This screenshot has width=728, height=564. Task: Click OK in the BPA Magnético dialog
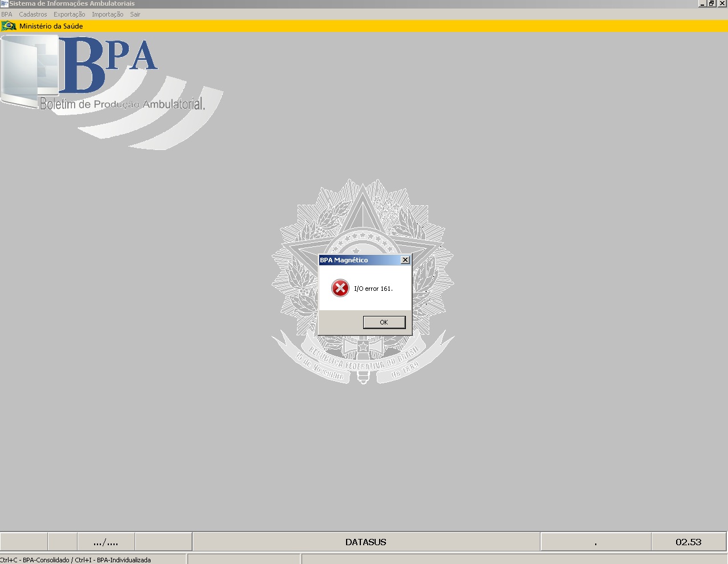pos(384,322)
